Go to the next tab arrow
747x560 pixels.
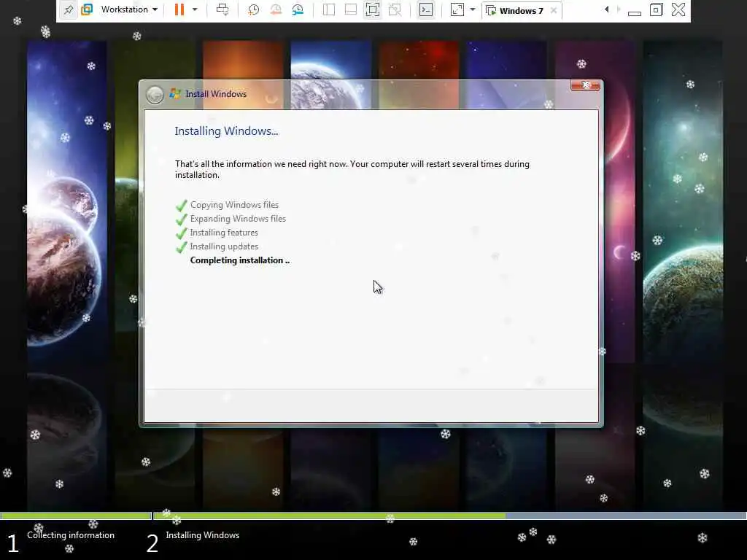pyautogui.click(x=619, y=9)
